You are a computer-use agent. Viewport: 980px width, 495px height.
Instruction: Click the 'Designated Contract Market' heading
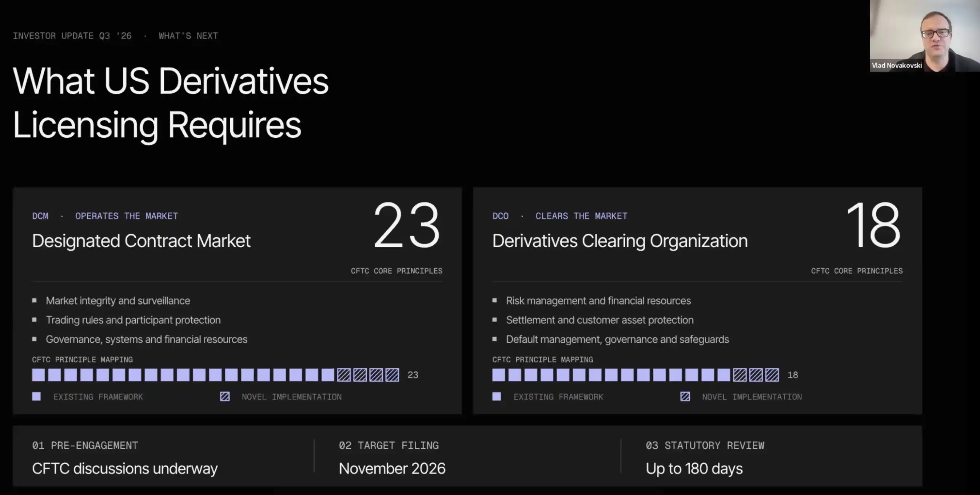pyautogui.click(x=141, y=241)
